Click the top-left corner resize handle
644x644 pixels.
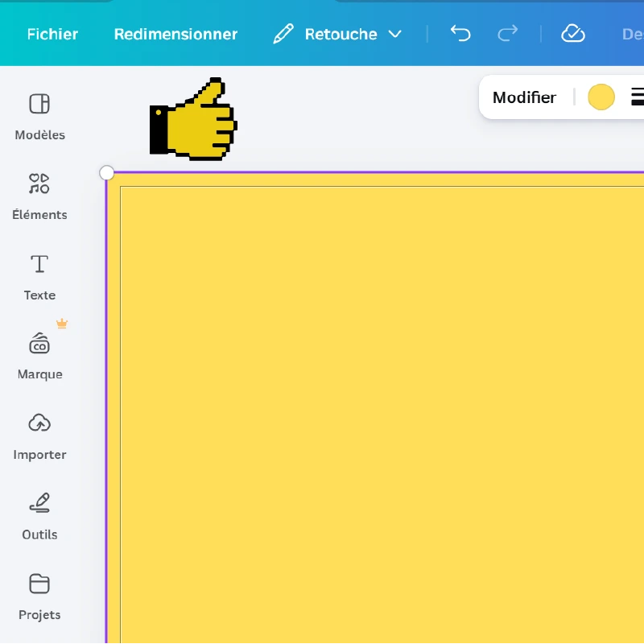coord(107,173)
